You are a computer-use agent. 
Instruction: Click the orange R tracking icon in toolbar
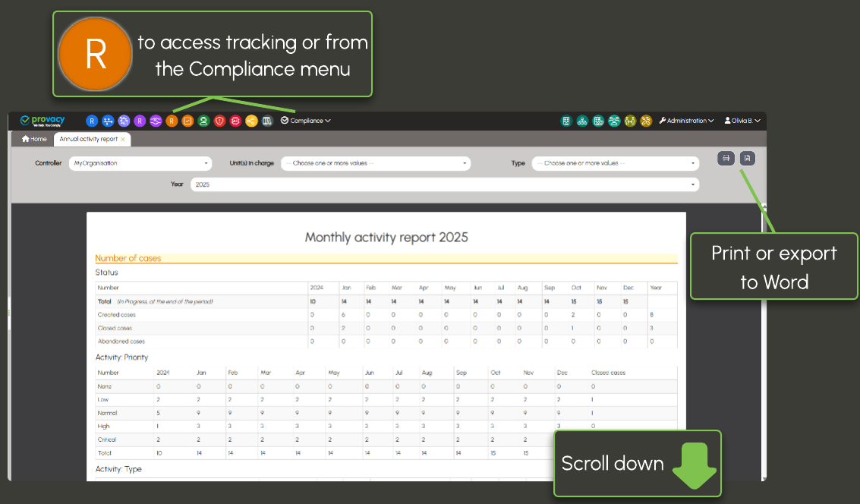(172, 121)
